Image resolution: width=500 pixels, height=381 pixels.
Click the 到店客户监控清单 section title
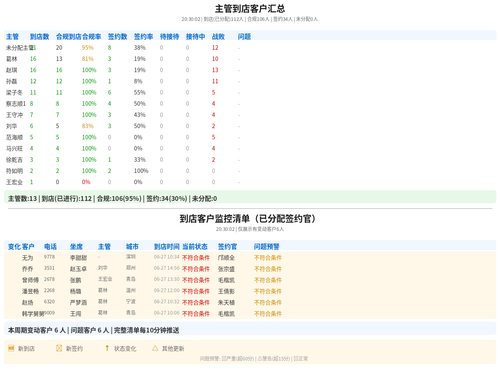tap(247, 219)
